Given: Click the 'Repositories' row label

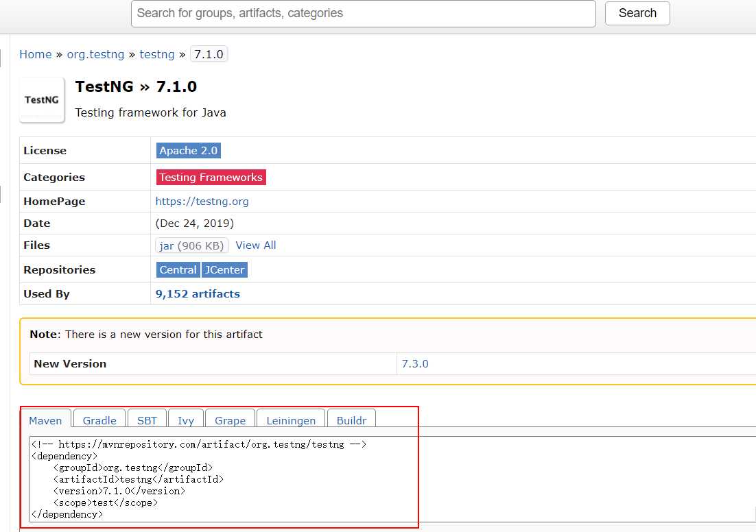Looking at the screenshot, I should (59, 270).
